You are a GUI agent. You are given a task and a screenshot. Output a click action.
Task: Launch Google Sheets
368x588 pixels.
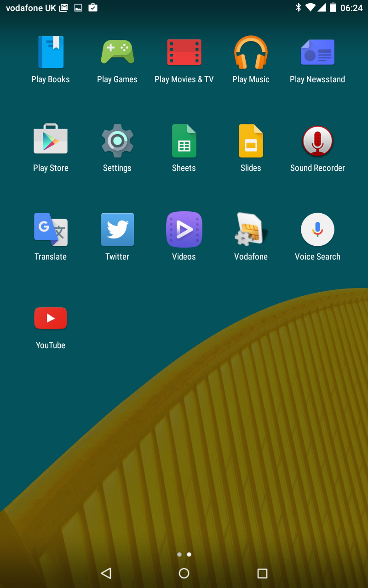[184, 149]
